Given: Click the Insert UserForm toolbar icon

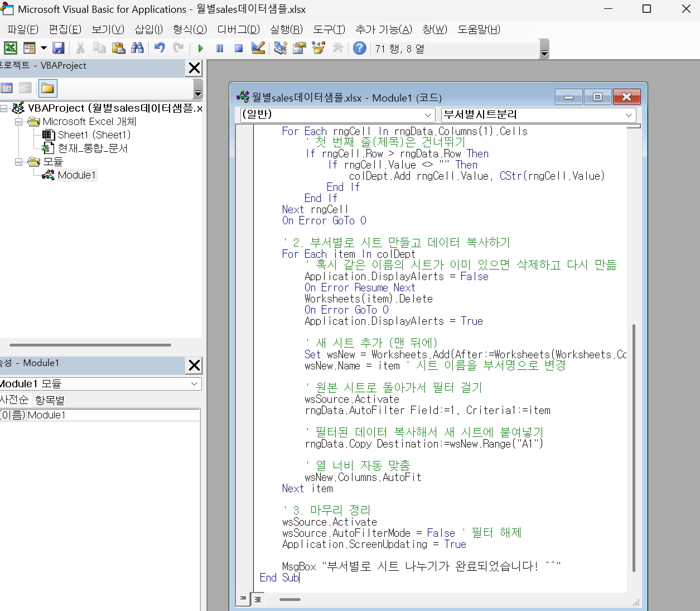Looking at the screenshot, I should click(30, 48).
